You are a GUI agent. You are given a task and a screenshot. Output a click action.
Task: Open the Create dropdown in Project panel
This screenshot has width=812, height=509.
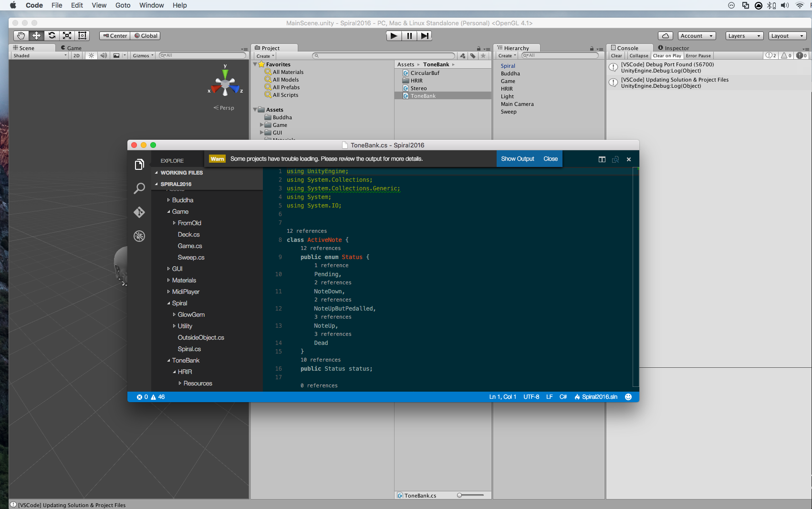(x=266, y=56)
